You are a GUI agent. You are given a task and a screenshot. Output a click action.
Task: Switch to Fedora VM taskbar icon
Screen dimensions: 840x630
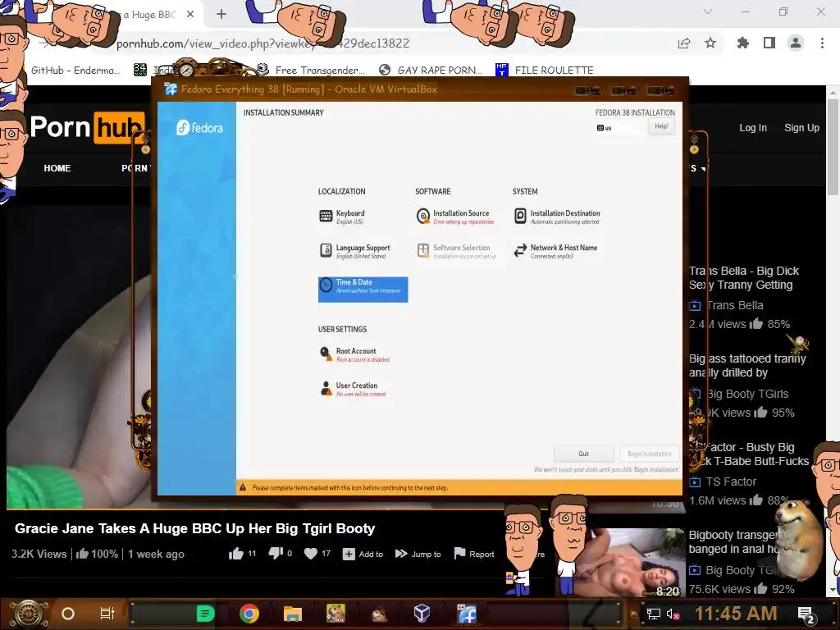467,614
